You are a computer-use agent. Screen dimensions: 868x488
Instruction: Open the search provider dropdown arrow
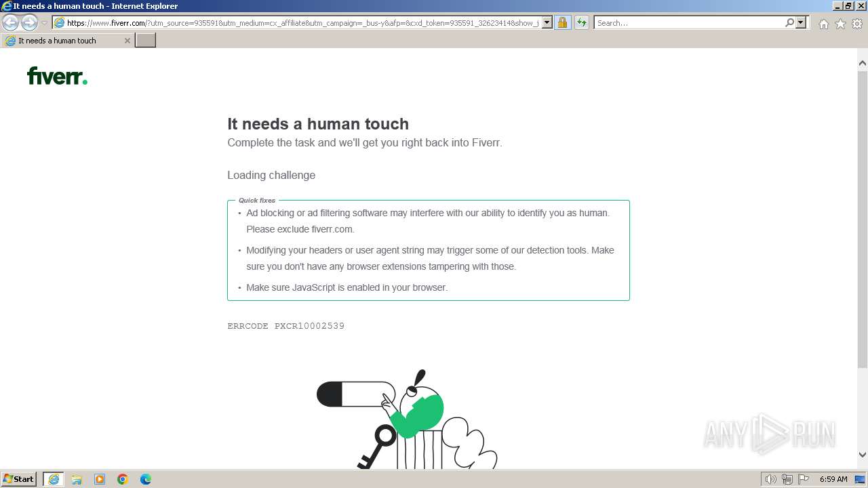(x=801, y=22)
